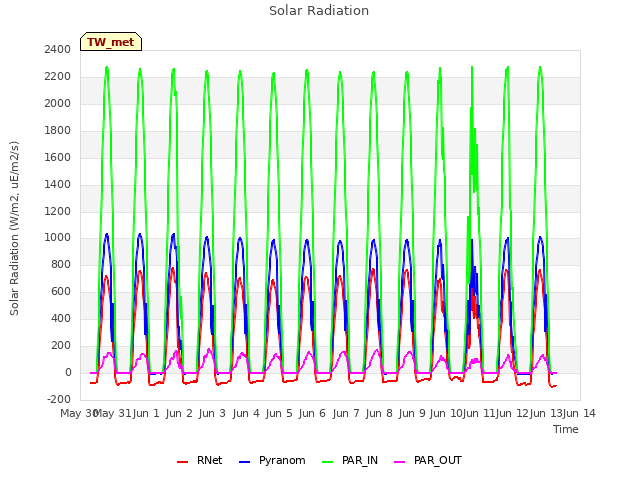The height and width of the screenshot is (480, 640).
Task: Click the 800 y-axis tick label
Action: click(x=61, y=264)
